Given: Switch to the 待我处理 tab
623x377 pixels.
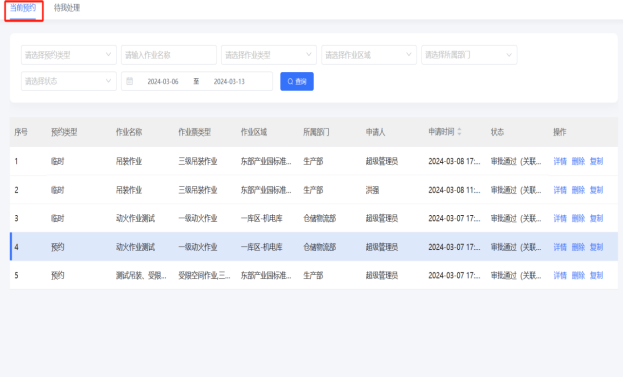Looking at the screenshot, I should point(67,8).
